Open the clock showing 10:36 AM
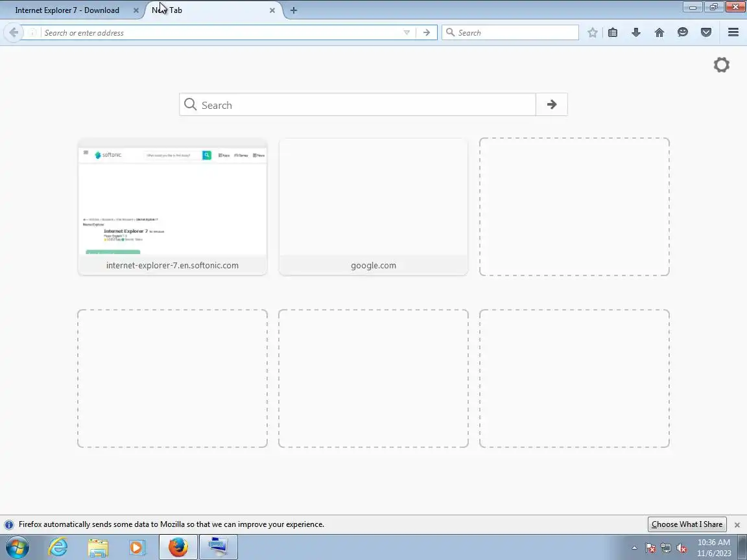Screen dimensions: 747x560 click(x=714, y=548)
